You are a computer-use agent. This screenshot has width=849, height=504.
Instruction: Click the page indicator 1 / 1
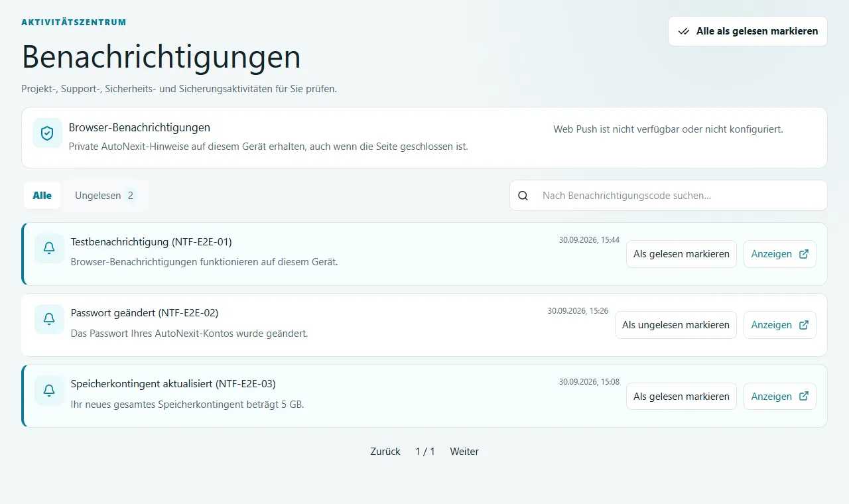[x=425, y=452]
